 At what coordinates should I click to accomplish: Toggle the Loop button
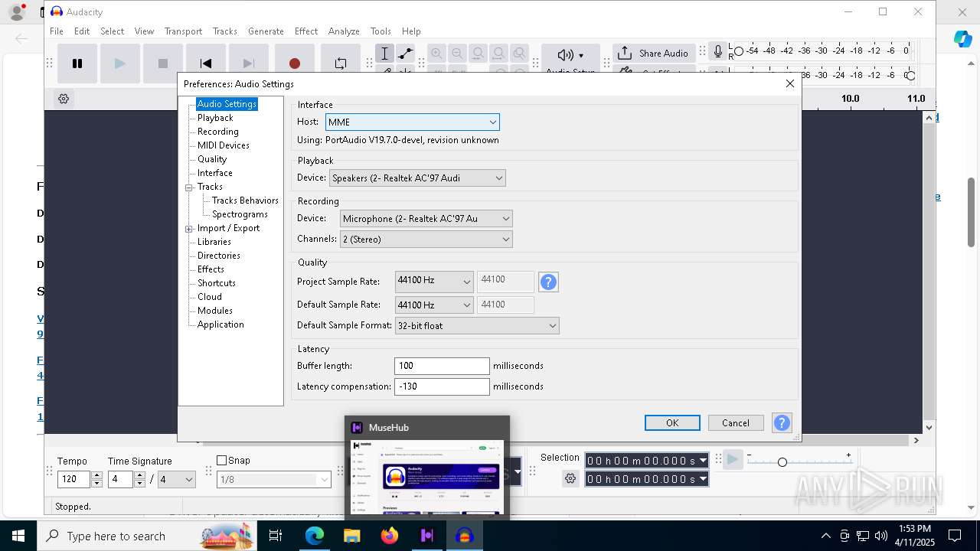[x=341, y=64]
